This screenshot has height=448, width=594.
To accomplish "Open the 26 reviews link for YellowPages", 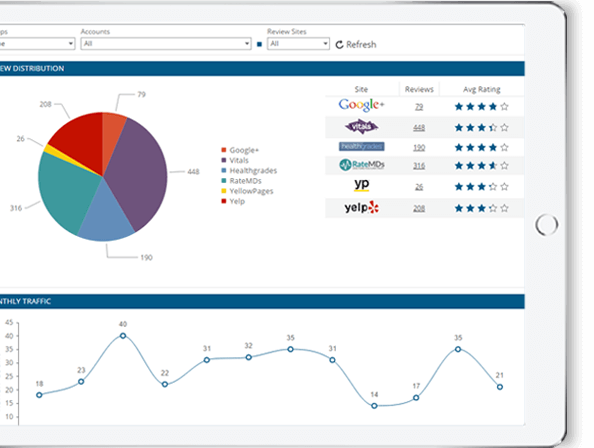I will (x=419, y=187).
